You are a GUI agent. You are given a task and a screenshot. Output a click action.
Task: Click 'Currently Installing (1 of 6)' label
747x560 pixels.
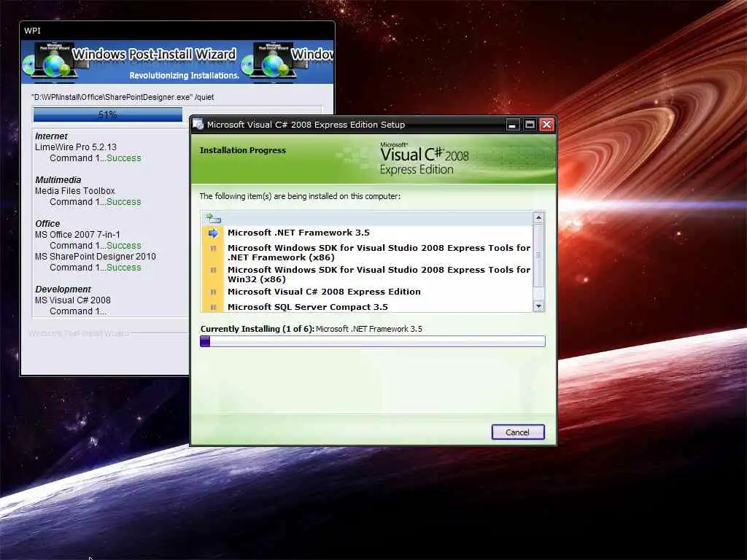coord(258,329)
